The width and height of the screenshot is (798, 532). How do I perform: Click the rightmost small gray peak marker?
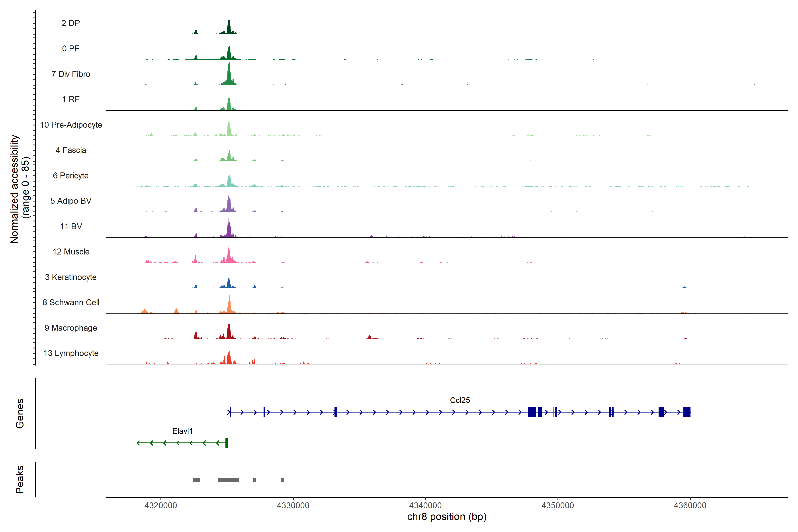[282, 480]
